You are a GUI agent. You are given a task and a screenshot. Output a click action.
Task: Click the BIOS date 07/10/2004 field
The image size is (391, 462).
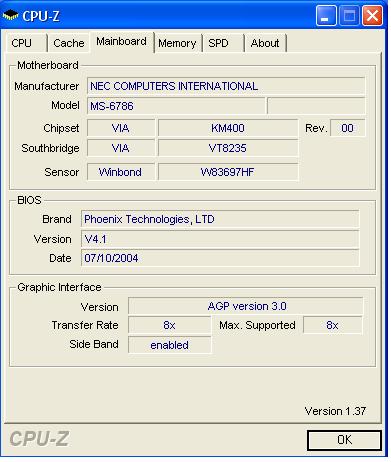220,258
